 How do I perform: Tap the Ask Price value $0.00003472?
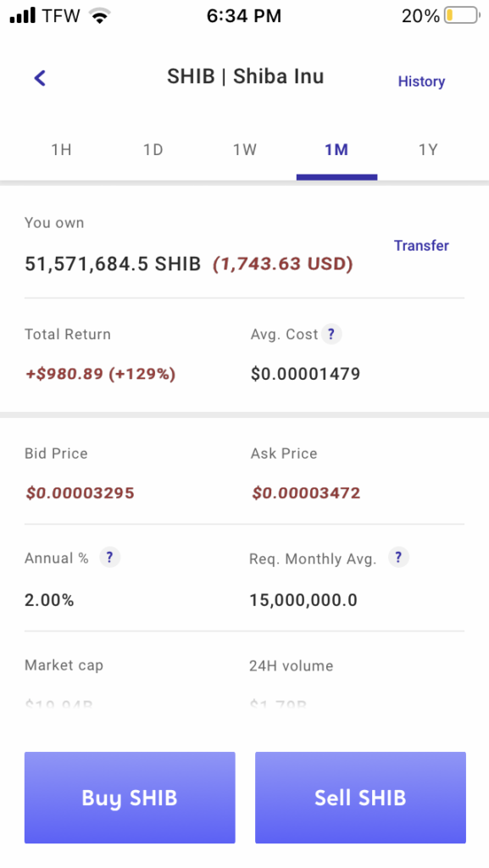(x=306, y=492)
